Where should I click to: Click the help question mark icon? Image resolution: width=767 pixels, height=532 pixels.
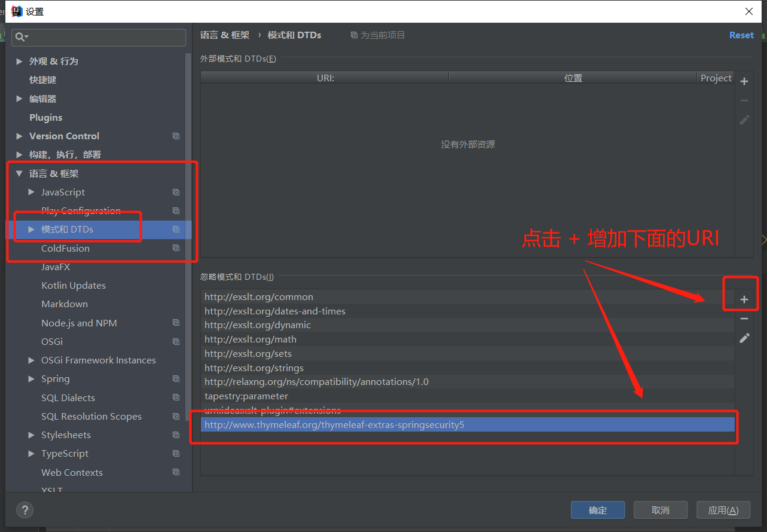(x=25, y=510)
